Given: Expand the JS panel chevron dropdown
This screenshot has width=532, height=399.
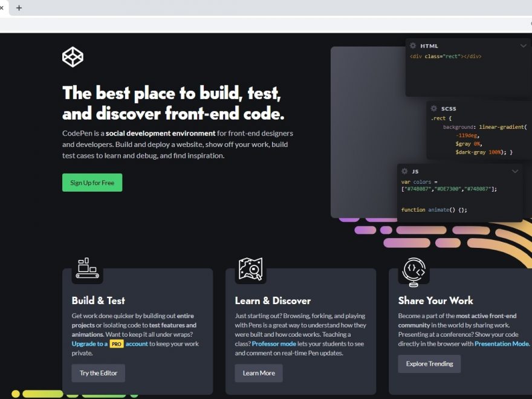Looking at the screenshot, I should coord(515,171).
